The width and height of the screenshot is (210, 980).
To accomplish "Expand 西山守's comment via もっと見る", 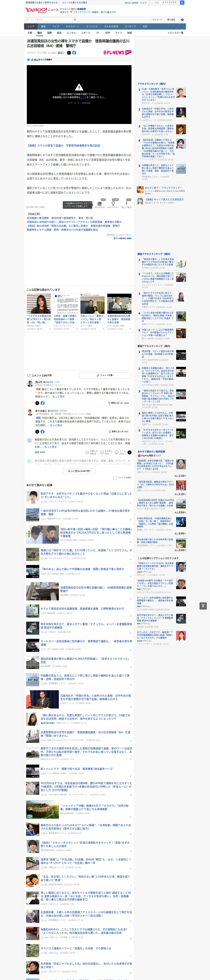I will [x=58, y=396].
